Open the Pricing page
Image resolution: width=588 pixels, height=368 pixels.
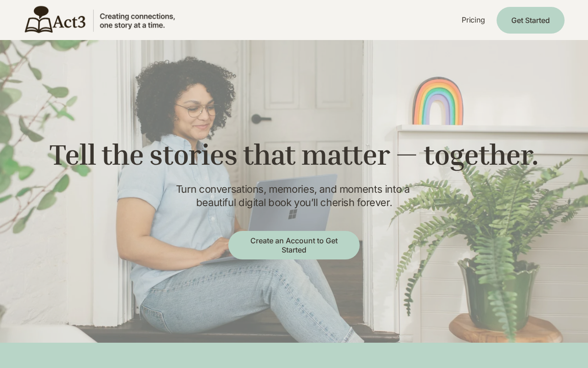point(473,20)
